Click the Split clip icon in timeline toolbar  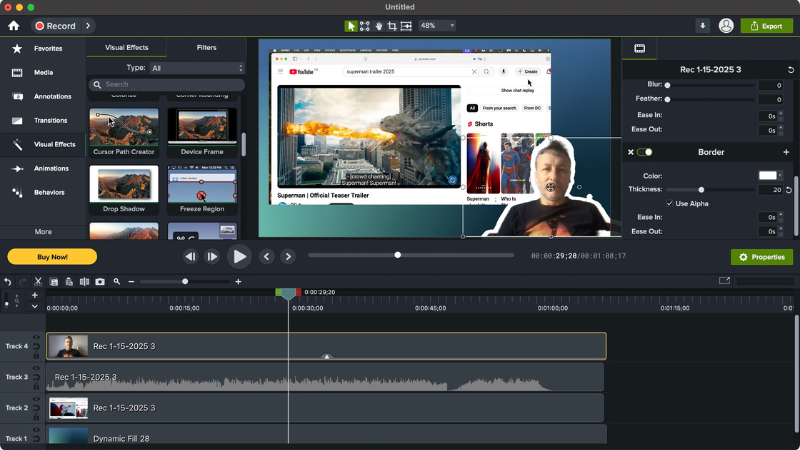point(85,282)
